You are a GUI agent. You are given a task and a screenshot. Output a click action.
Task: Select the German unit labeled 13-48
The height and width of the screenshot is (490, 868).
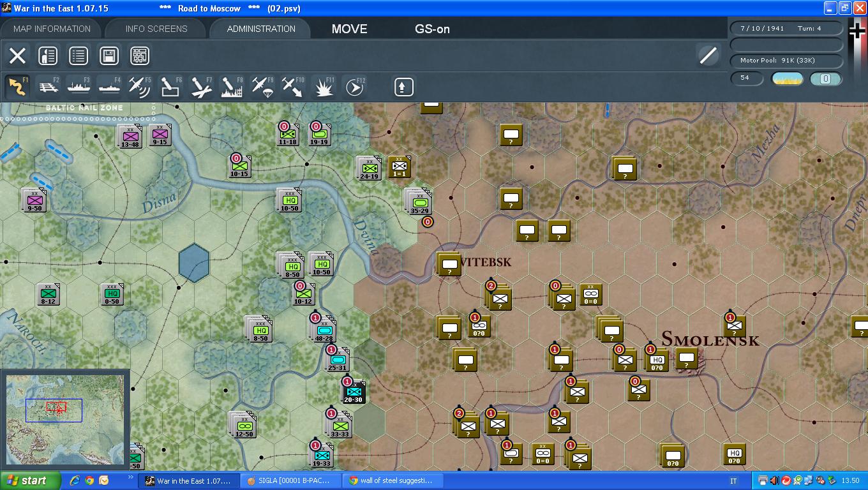130,136
